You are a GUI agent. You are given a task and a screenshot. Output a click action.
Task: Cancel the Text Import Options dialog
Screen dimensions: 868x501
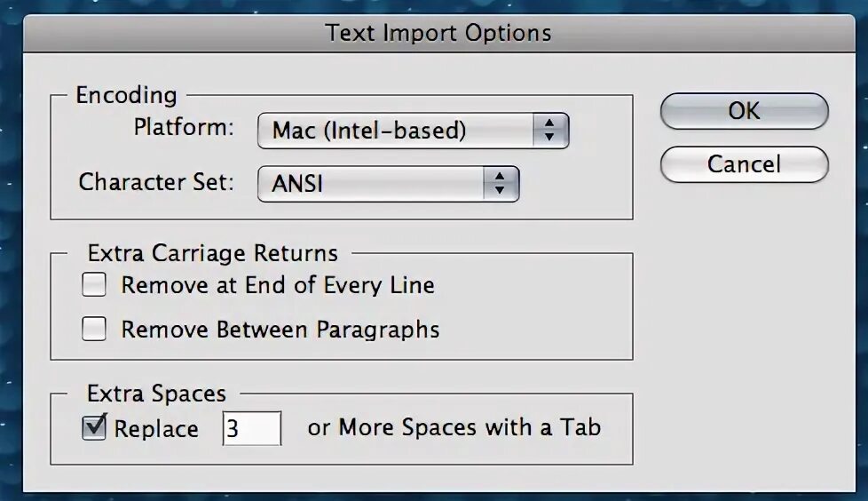(x=744, y=164)
